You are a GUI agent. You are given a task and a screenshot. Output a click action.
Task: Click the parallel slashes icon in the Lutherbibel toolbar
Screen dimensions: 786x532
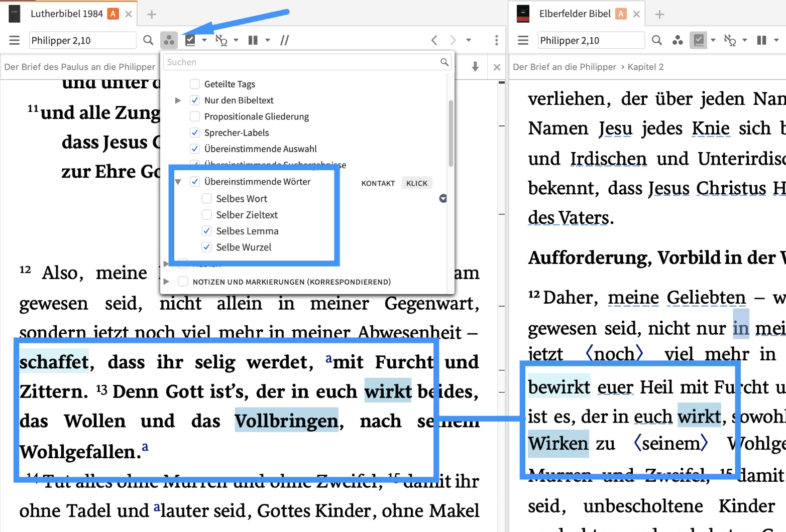[285, 40]
